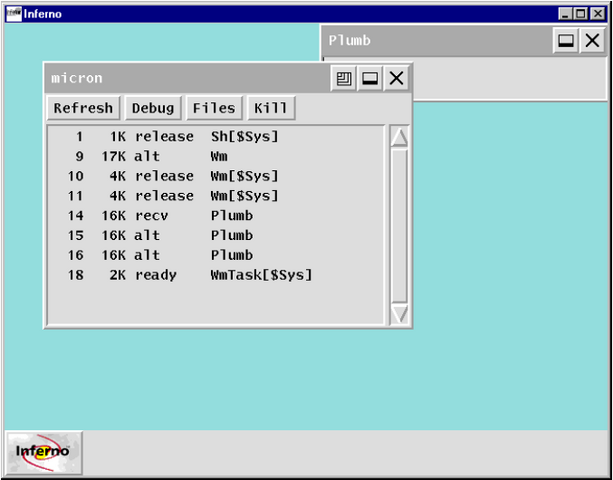Screen dimensions: 613x480
Task: Select process 9 Wm row
Action: tap(215, 156)
